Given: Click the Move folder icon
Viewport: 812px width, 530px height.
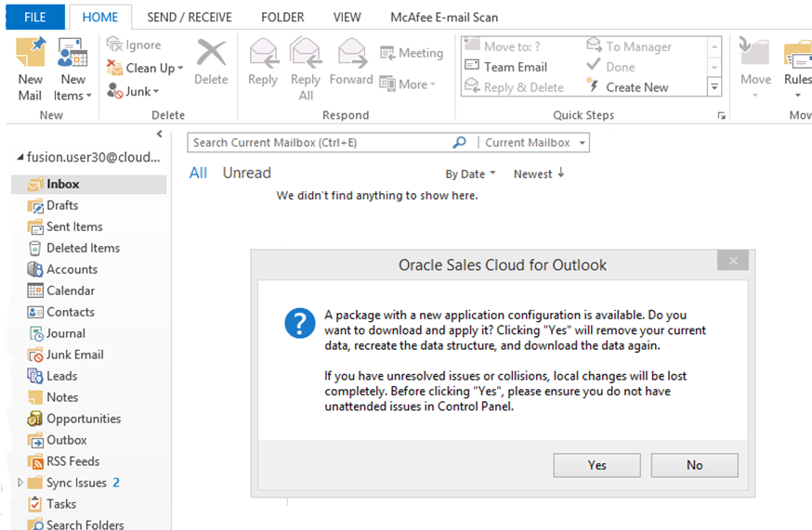Looking at the screenshot, I should point(755,52).
